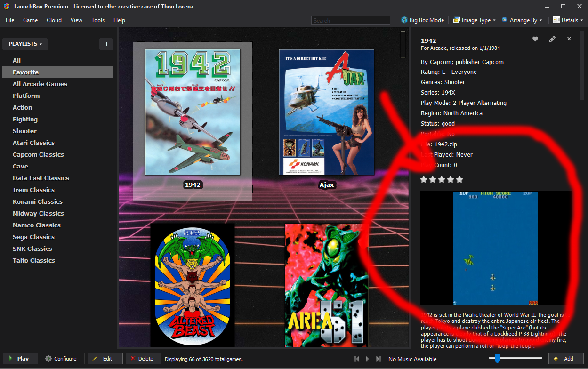Screen dimensions: 588x369
Task: Click the 1942 game box art
Action: (193, 112)
